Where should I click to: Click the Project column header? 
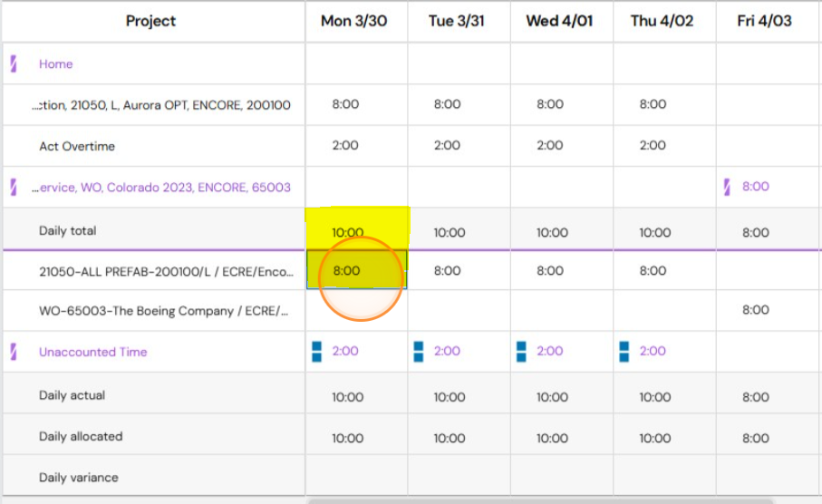pos(150,21)
